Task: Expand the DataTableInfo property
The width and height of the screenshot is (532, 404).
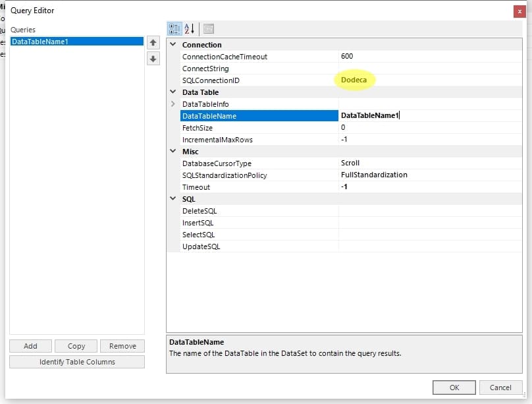Action: tap(173, 104)
